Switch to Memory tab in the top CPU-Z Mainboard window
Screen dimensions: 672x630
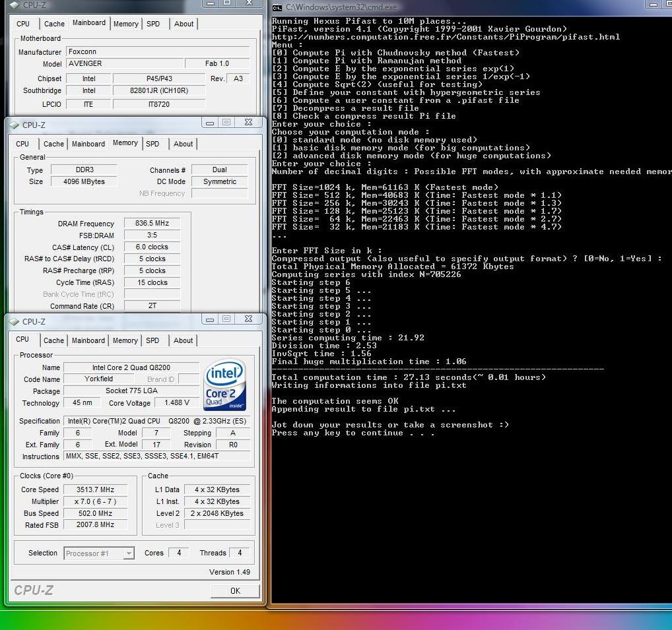(x=126, y=24)
